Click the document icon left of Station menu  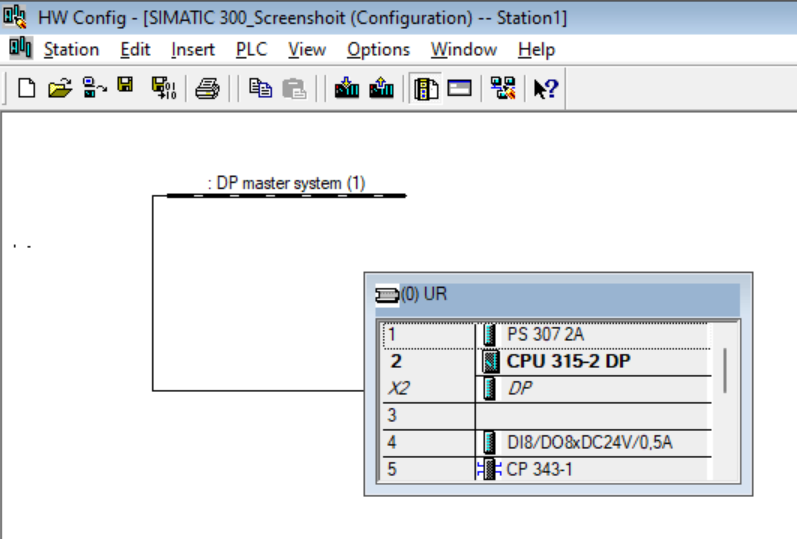coord(21,48)
